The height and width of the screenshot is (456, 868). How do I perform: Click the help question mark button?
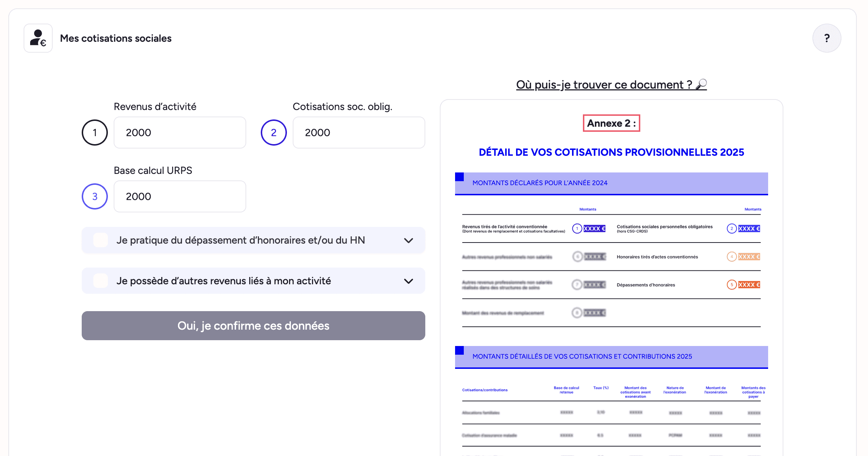point(827,38)
